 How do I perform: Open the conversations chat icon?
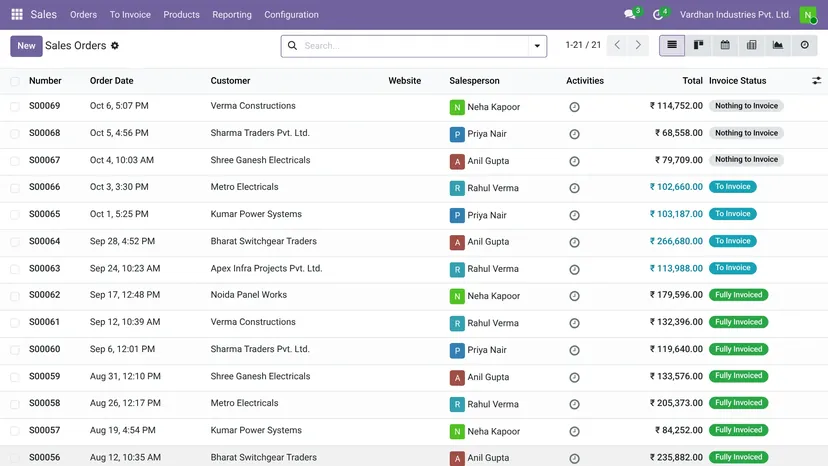pyautogui.click(x=629, y=14)
